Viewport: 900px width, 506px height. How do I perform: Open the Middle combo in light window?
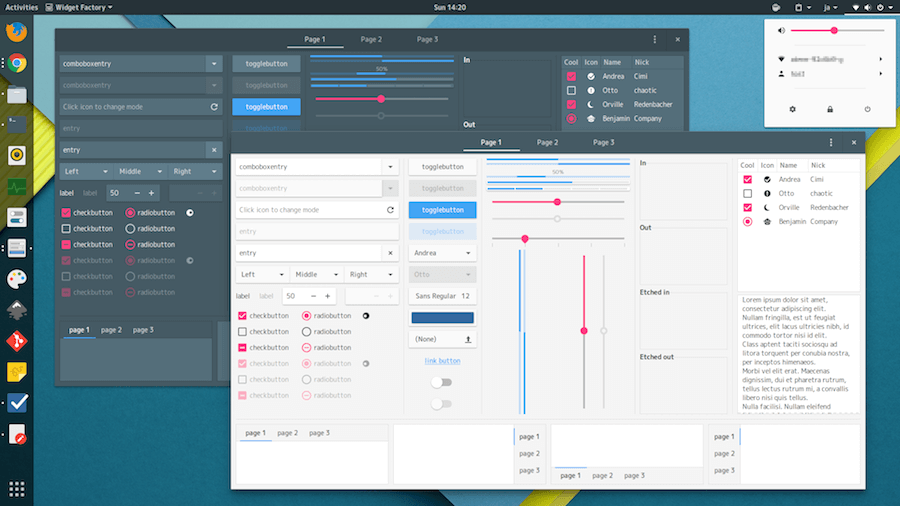[316, 274]
